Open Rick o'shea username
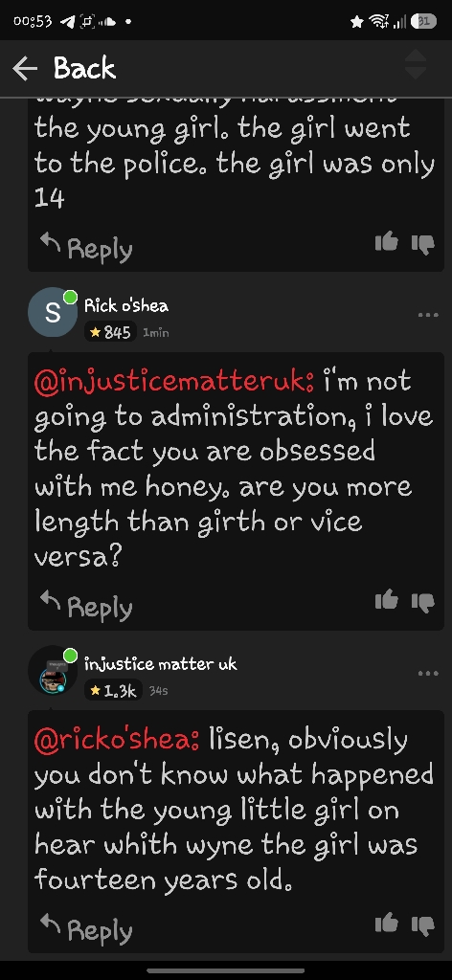Viewport: 452px width, 980px height. (x=126, y=305)
